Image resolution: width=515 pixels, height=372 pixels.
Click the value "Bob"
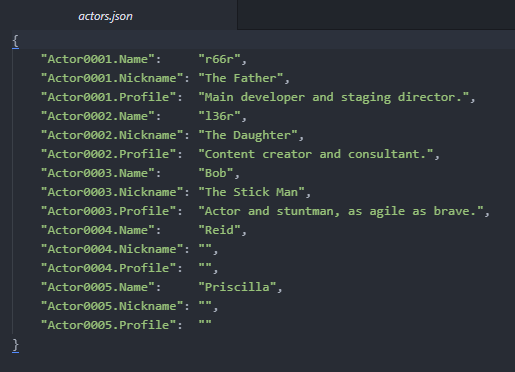pos(216,173)
